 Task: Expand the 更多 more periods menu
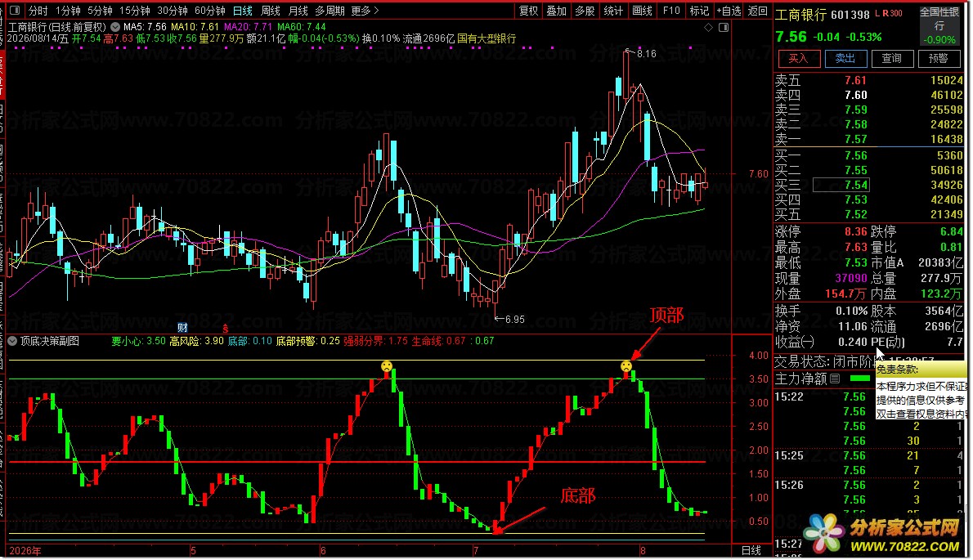click(x=364, y=11)
